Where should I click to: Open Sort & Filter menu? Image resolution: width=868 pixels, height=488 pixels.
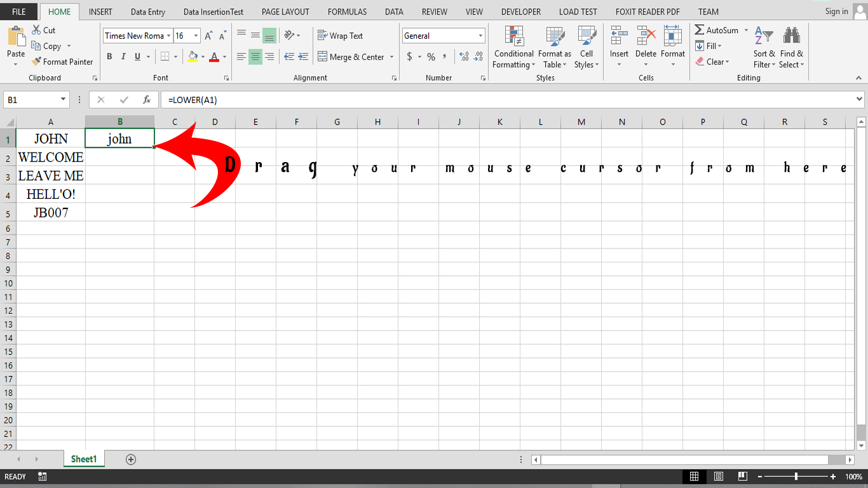pos(764,48)
